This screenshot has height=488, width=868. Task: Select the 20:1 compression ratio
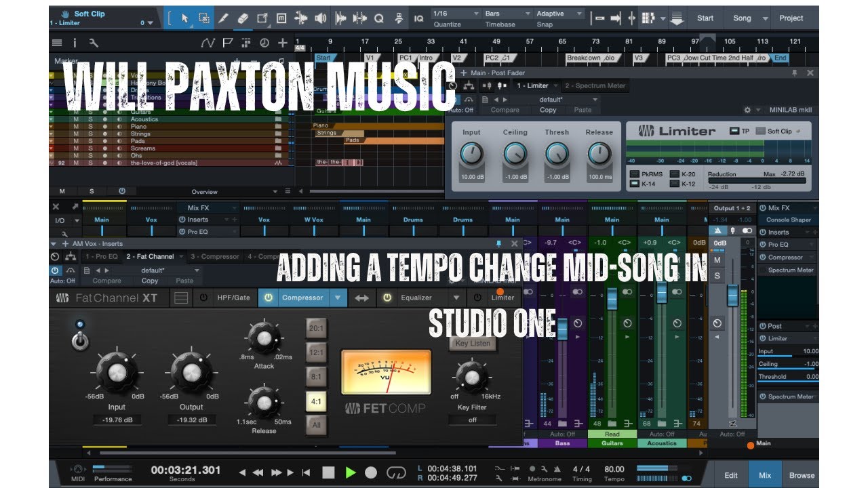[315, 328]
